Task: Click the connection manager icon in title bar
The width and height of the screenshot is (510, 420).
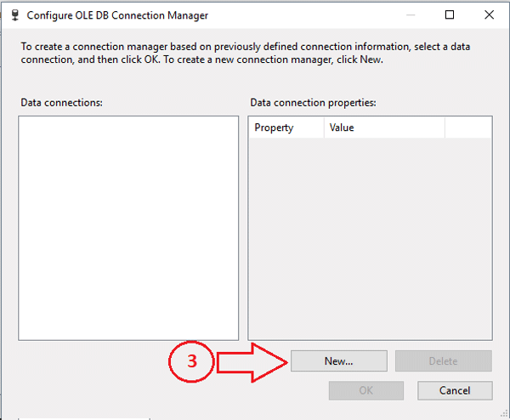Action: coord(15,15)
